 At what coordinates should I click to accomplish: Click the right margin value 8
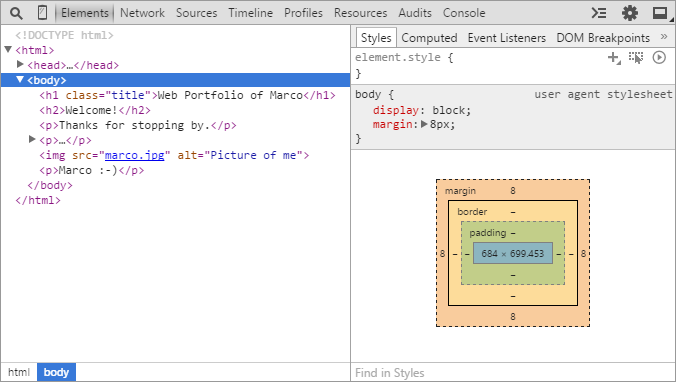583,254
